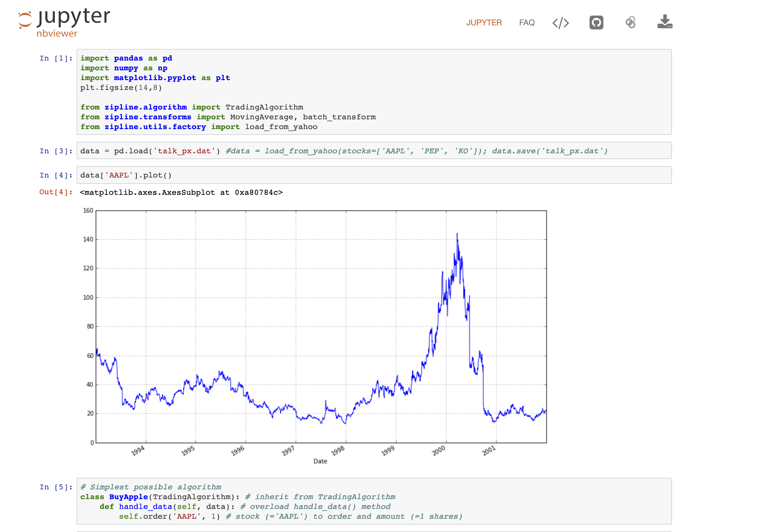
Task: Click the 160 y-axis tick label
Action: (88, 211)
